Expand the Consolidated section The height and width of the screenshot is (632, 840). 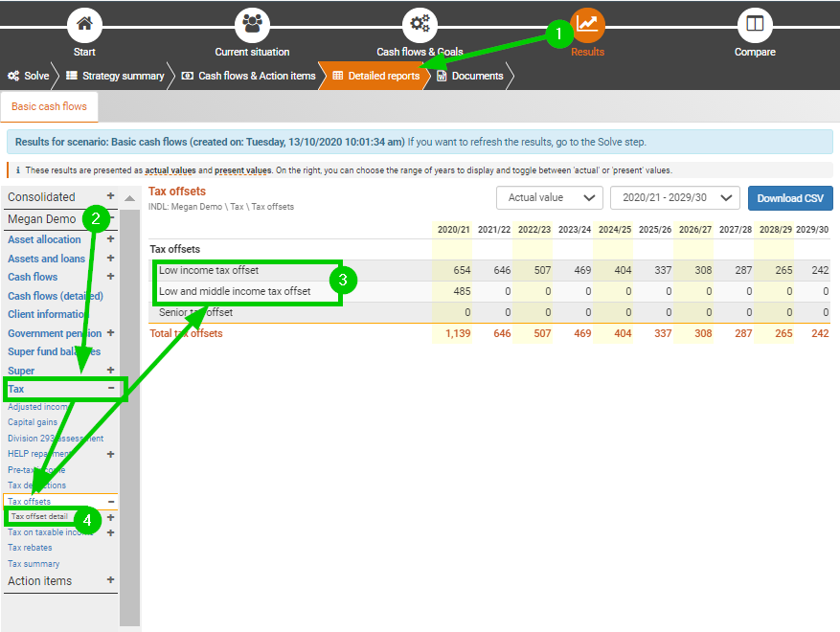pyautogui.click(x=111, y=196)
